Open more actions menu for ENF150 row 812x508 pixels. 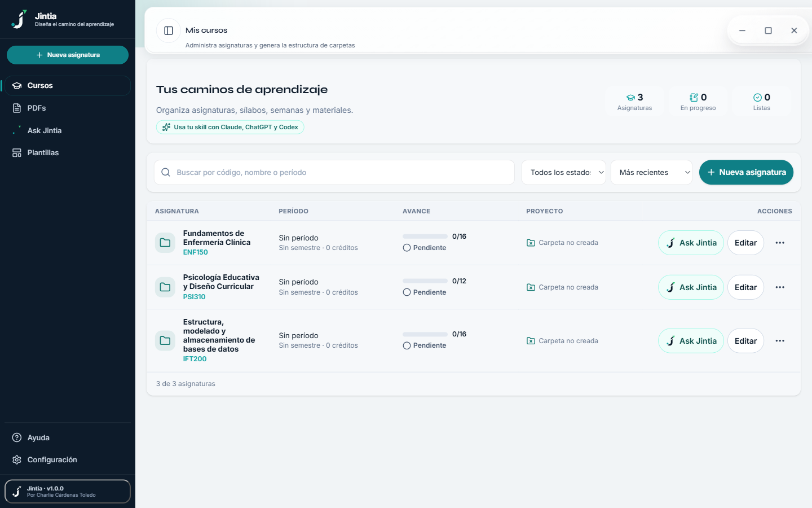point(780,243)
